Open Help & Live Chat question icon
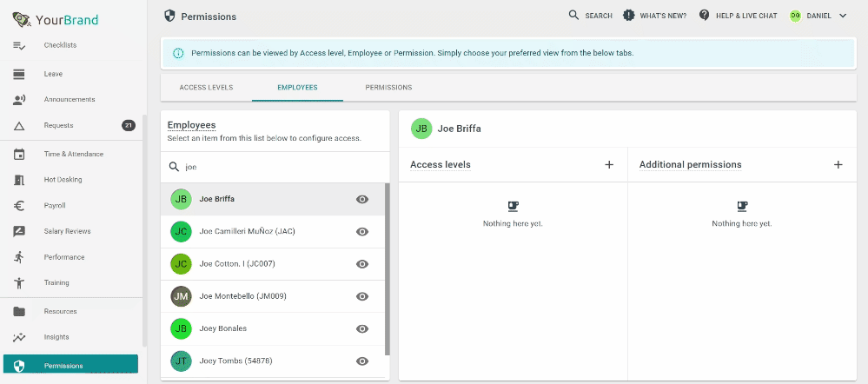 tap(704, 16)
